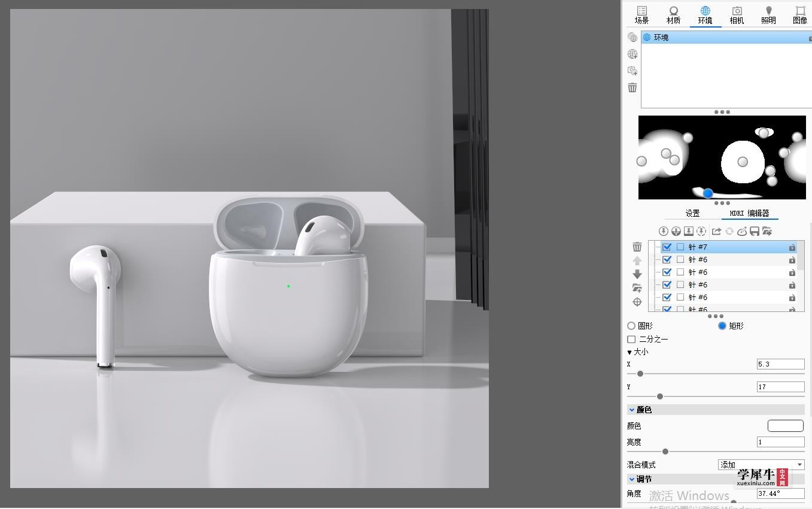Screen dimensions: 812x509
Task: Delete selected pin with the lower trash icon
Action: [x=637, y=247]
